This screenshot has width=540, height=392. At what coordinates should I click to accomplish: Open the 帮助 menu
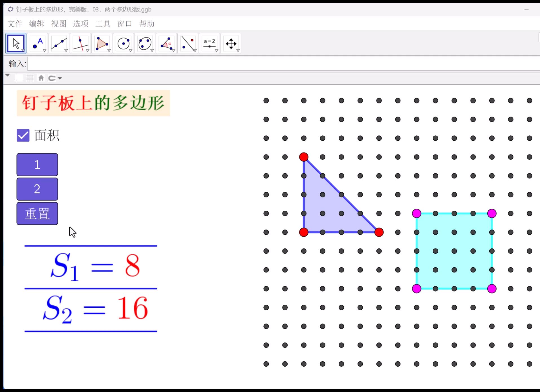coord(147,24)
